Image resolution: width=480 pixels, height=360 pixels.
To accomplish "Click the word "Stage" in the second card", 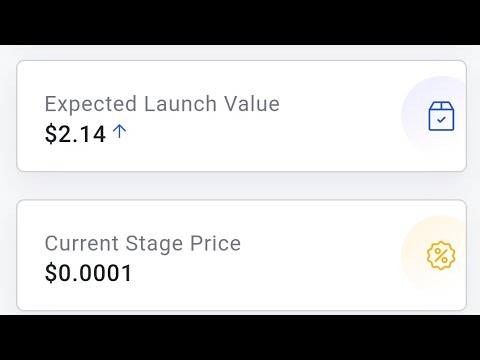I will 154,244.
